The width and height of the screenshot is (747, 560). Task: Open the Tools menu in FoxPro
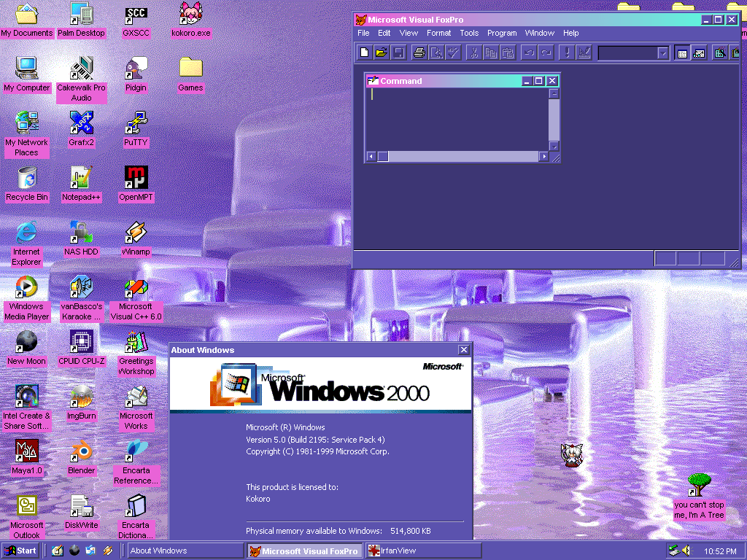point(469,33)
